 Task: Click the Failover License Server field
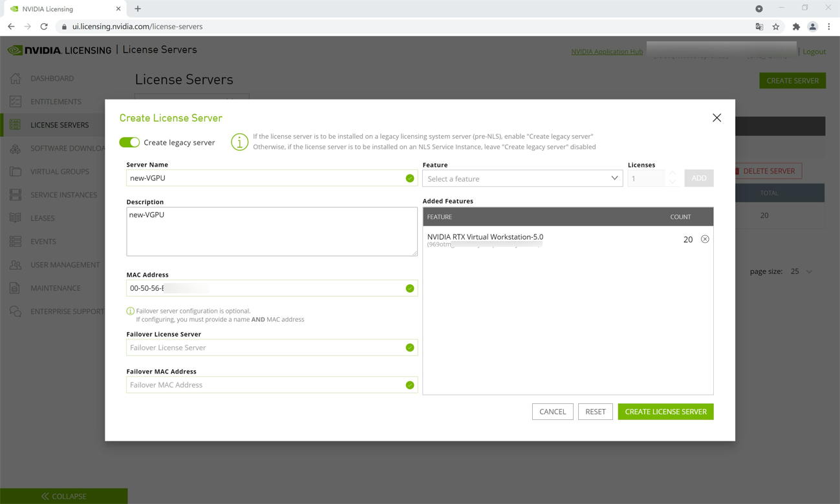click(x=265, y=348)
